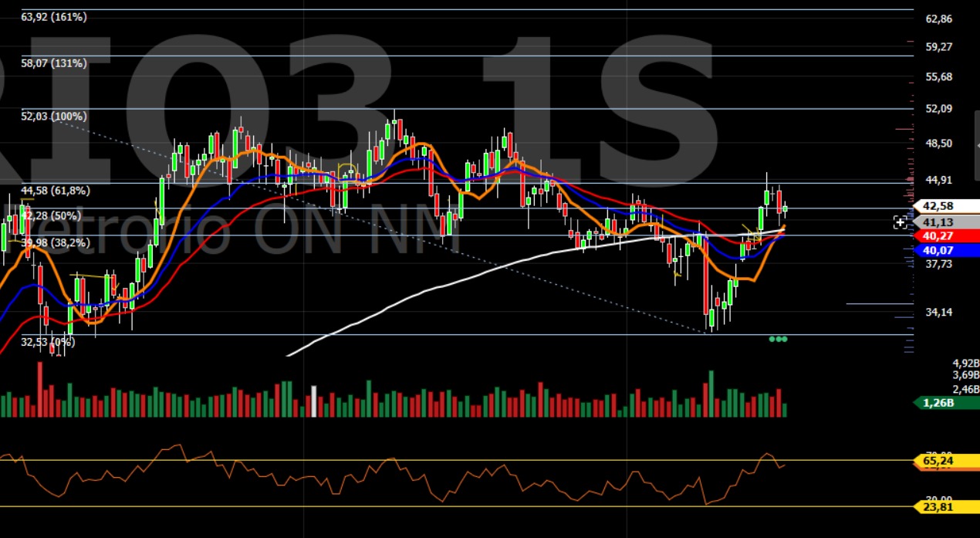Click the 59,27 price axis value

pyautogui.click(x=939, y=46)
